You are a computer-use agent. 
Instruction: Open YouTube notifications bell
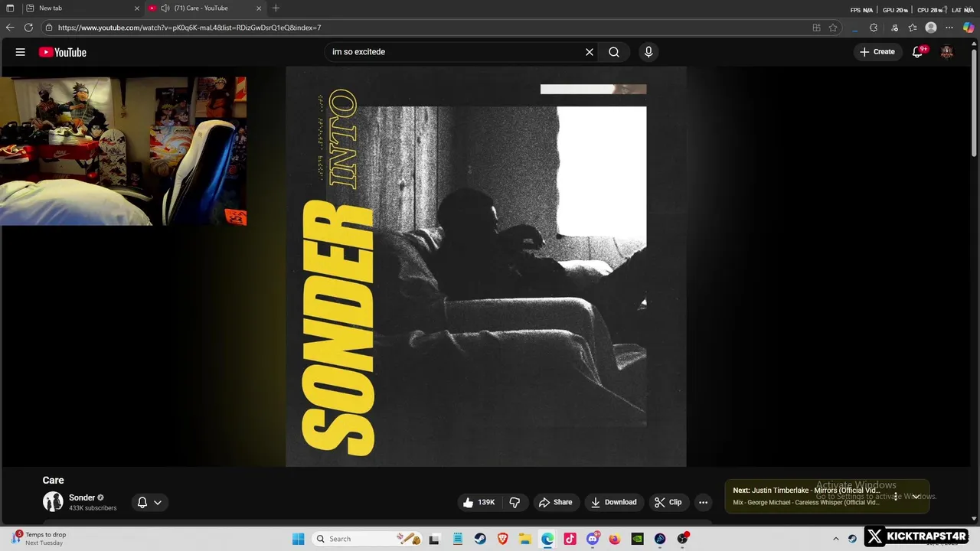pos(918,52)
